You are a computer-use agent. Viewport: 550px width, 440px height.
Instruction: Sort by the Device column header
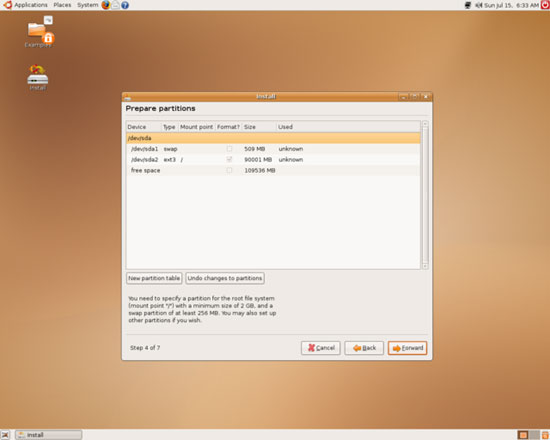(x=143, y=127)
